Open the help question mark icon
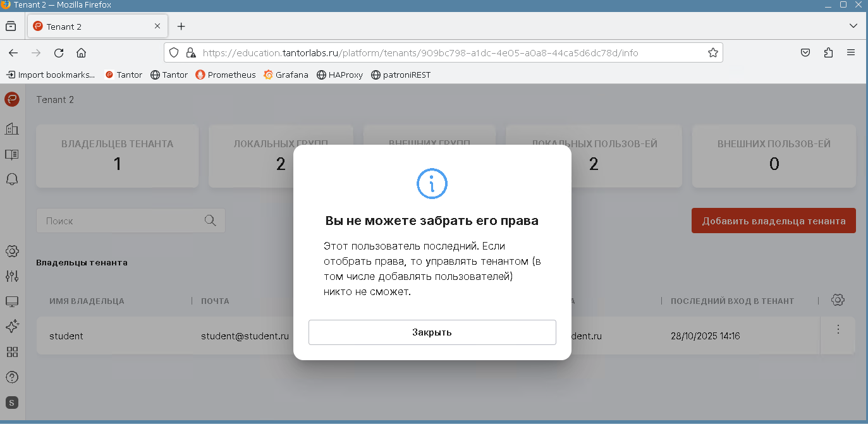The image size is (868, 424). click(x=12, y=377)
